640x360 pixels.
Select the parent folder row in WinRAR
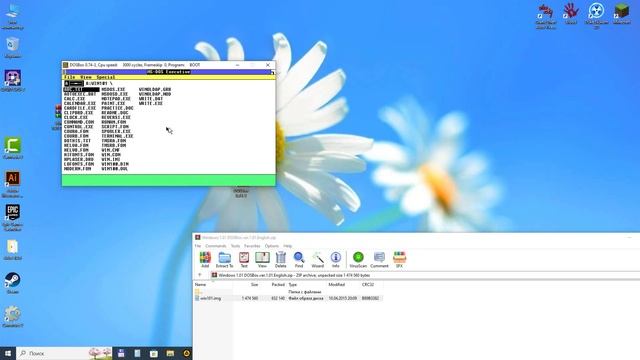point(288,292)
